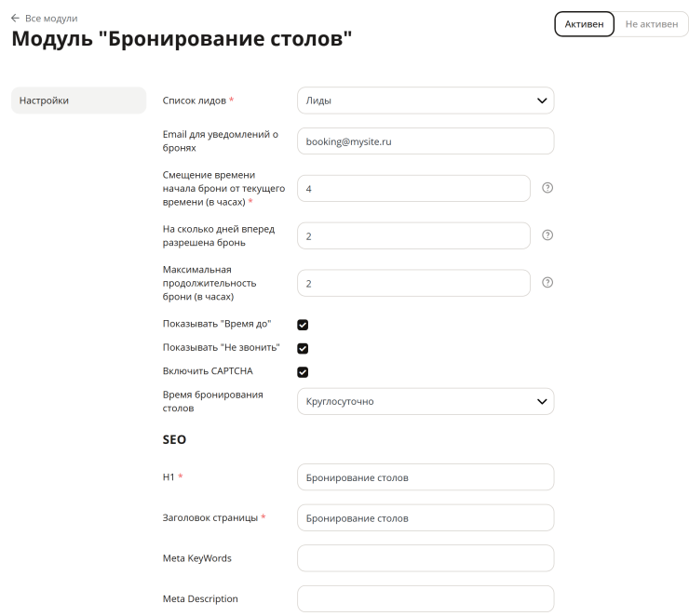Click the Показывать "Время до" label
Screen dimensions: 689x616
[217, 324]
